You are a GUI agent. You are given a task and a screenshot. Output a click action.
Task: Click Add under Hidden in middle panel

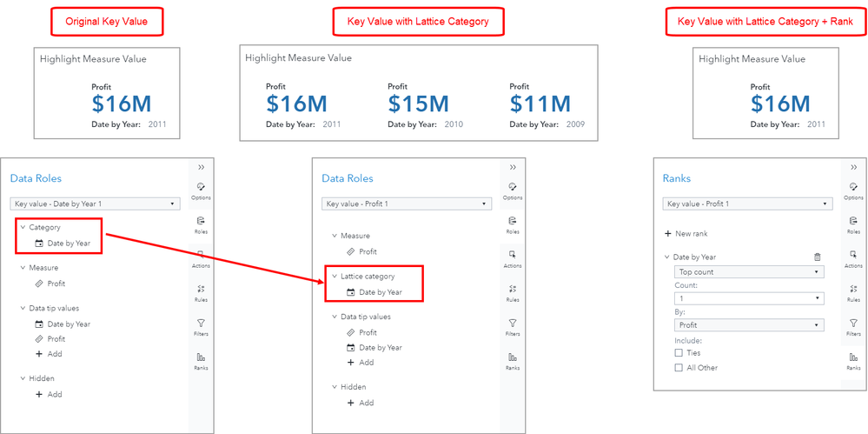click(x=361, y=403)
